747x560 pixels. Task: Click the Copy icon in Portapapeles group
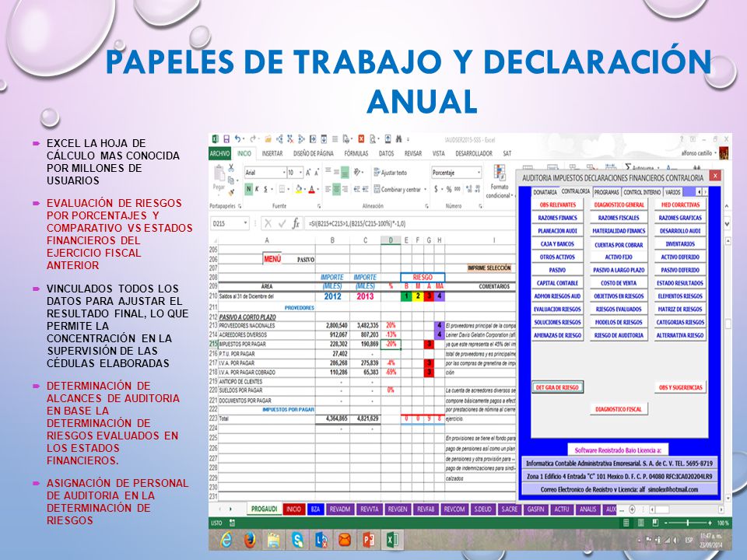(231, 180)
